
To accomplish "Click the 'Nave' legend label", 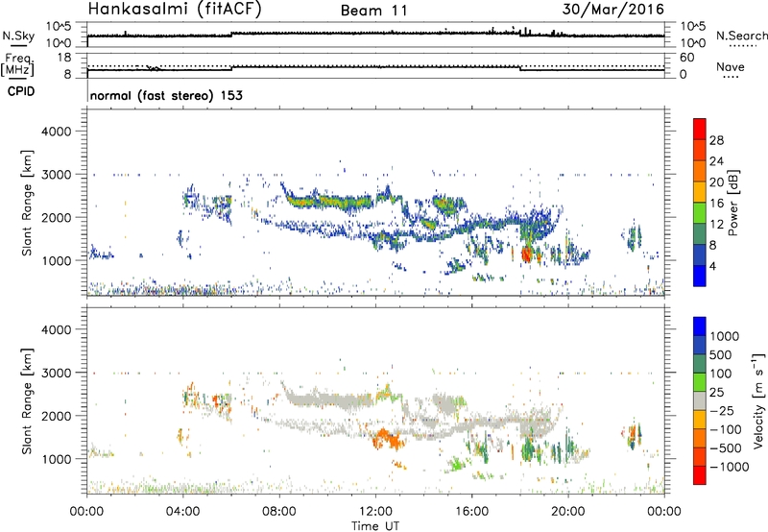I will tap(730, 67).
